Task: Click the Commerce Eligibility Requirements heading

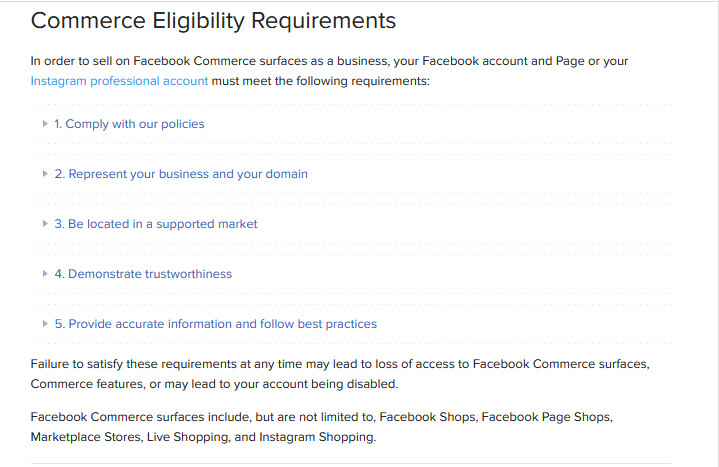Action: point(213,21)
